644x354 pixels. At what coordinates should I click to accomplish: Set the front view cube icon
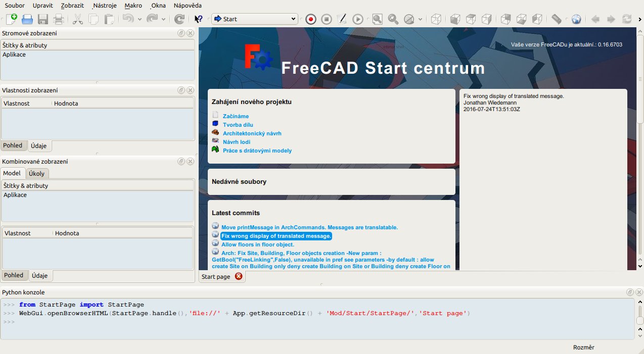[455, 19]
